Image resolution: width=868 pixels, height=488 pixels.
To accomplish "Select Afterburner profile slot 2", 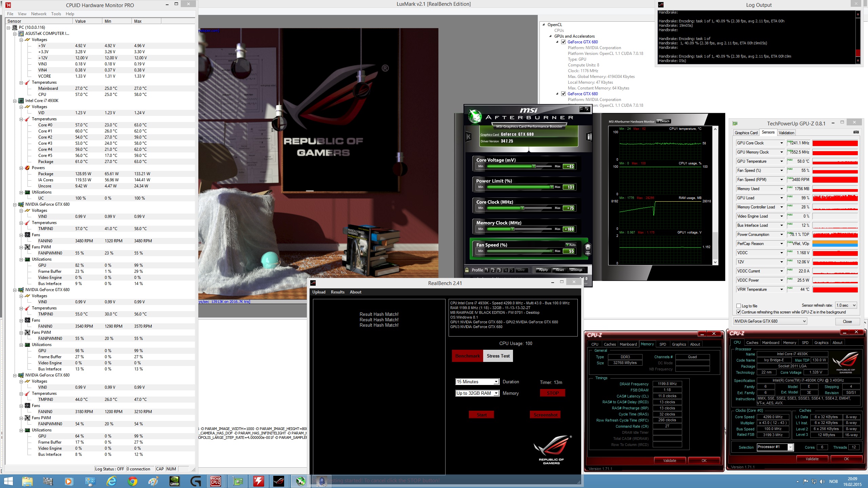I will point(493,270).
